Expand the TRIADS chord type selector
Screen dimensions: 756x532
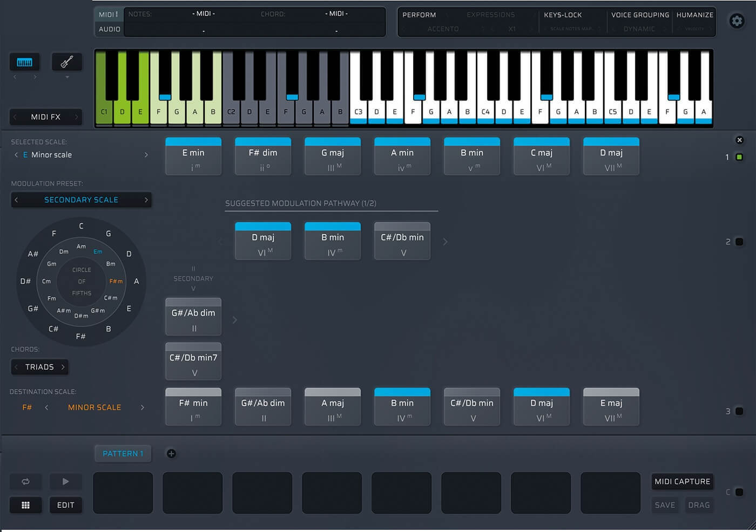click(x=39, y=367)
